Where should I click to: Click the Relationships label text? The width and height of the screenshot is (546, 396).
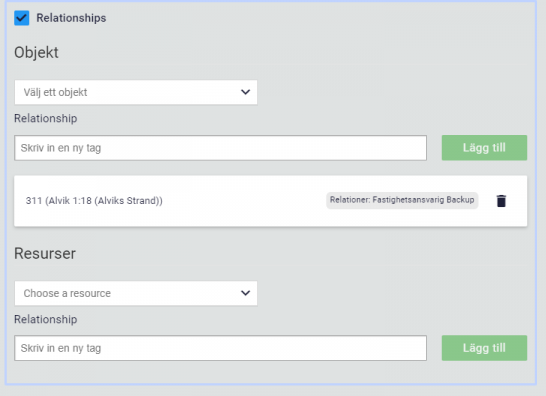(71, 18)
